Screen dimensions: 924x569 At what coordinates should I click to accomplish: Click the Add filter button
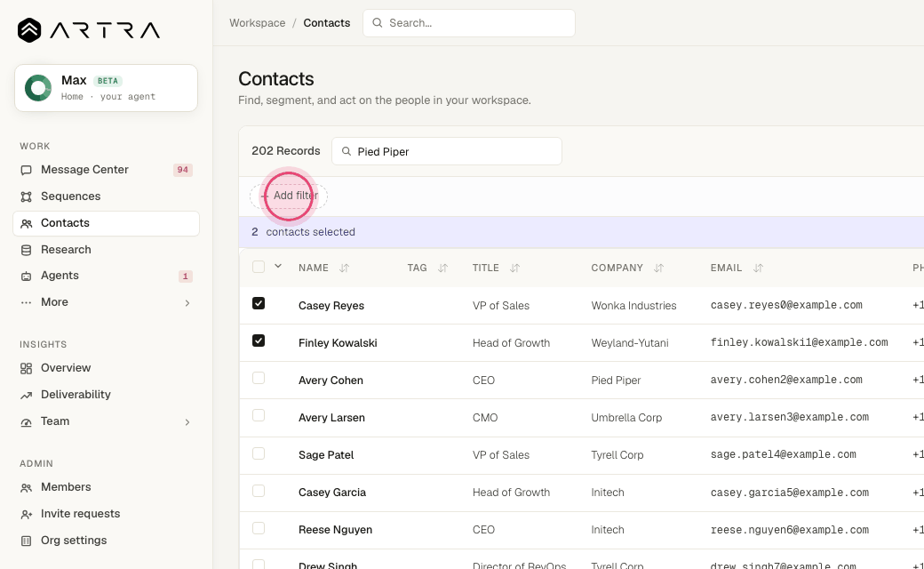point(289,196)
